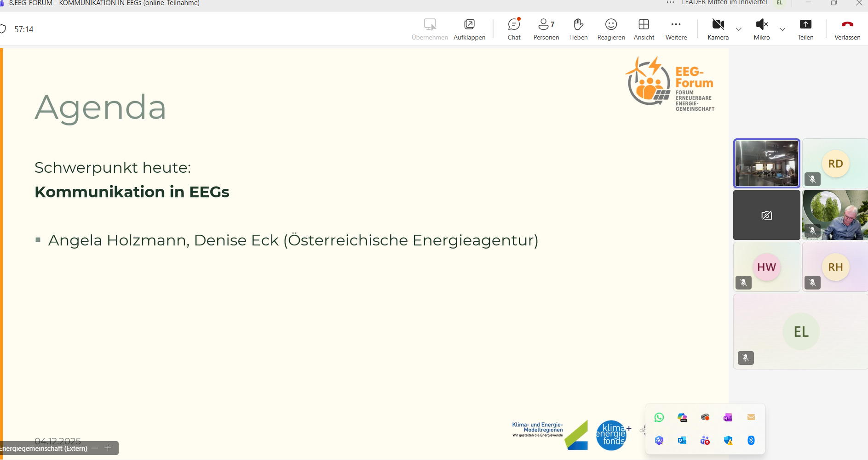Open title bar three-dots settings menu
Viewport: 868px width, 460px height.
point(670,3)
